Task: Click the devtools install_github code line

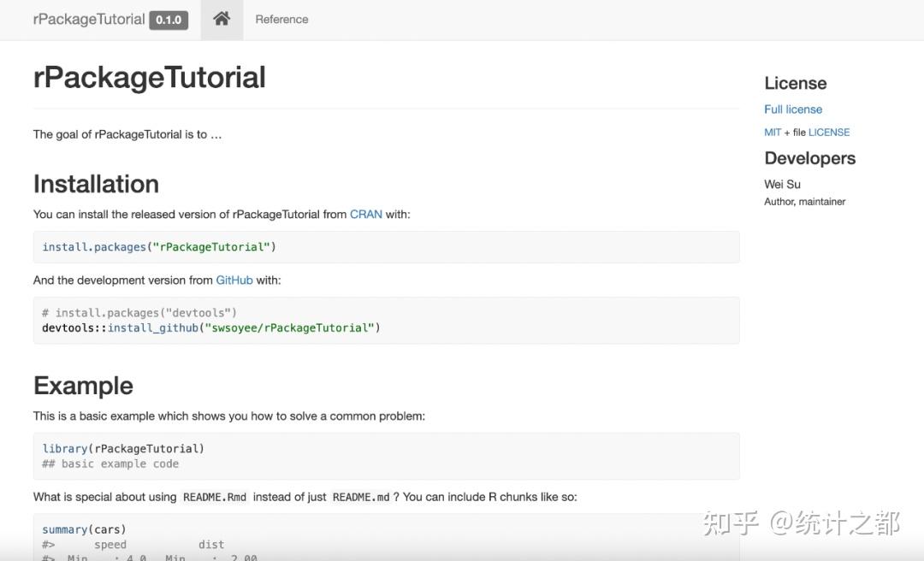Action: click(x=210, y=328)
